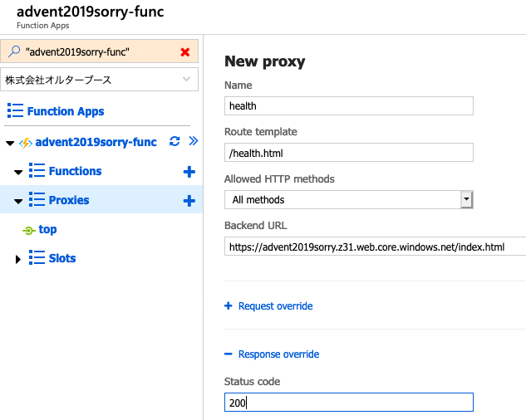This screenshot has width=526, height=420.
Task: Select advent2019sorry-func in the tree
Action: [96, 142]
